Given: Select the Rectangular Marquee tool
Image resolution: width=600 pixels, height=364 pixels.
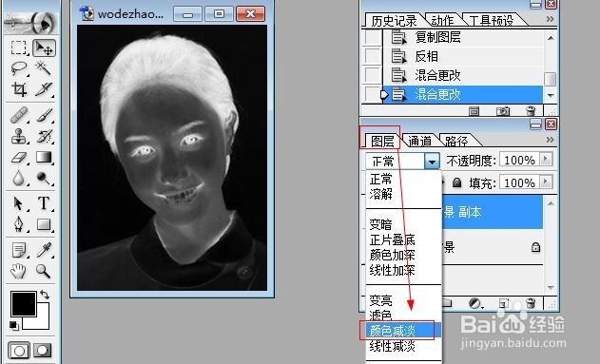Looking at the screenshot, I should tap(19, 48).
